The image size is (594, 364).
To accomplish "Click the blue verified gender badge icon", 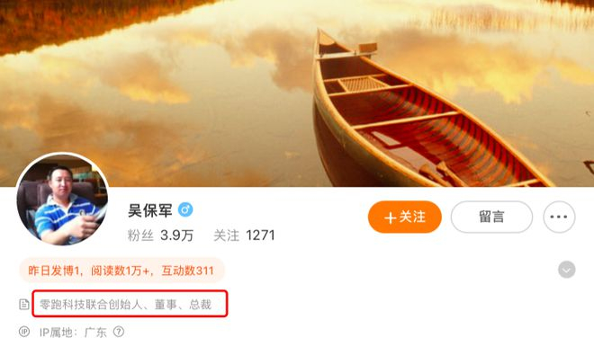I will 185,209.
